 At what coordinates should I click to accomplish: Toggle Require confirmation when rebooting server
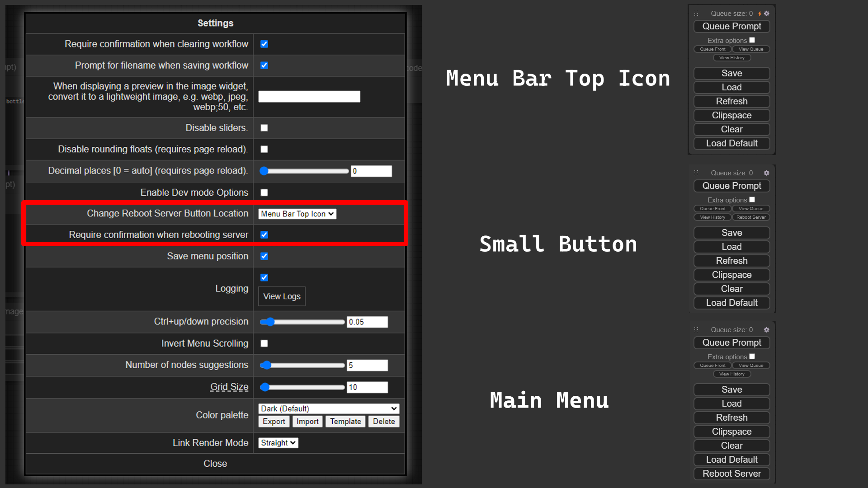point(264,234)
